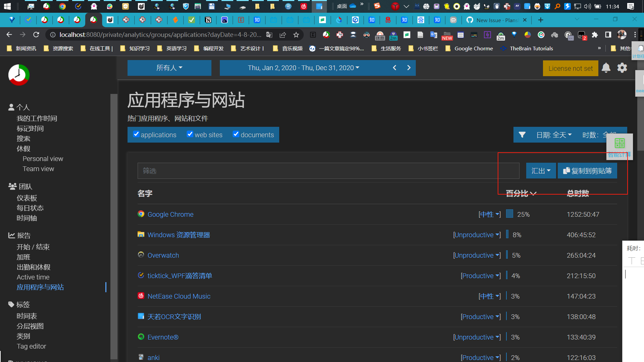Open the settings gear

(x=622, y=68)
